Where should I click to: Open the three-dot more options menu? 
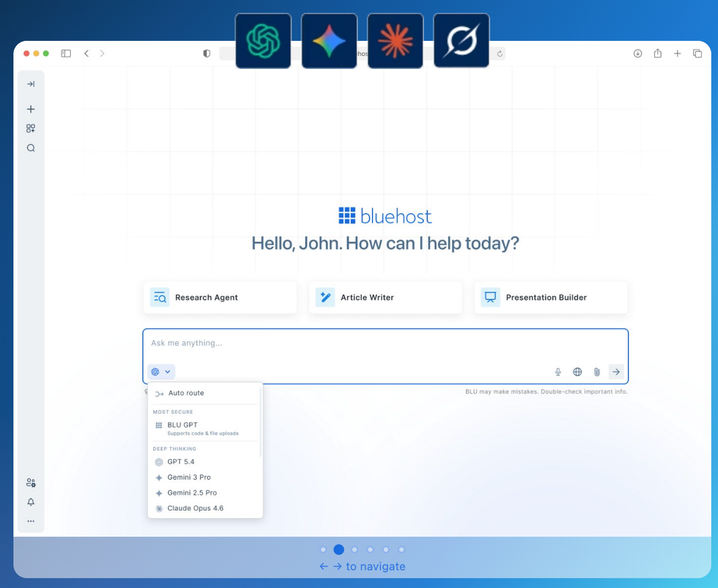[x=31, y=521]
